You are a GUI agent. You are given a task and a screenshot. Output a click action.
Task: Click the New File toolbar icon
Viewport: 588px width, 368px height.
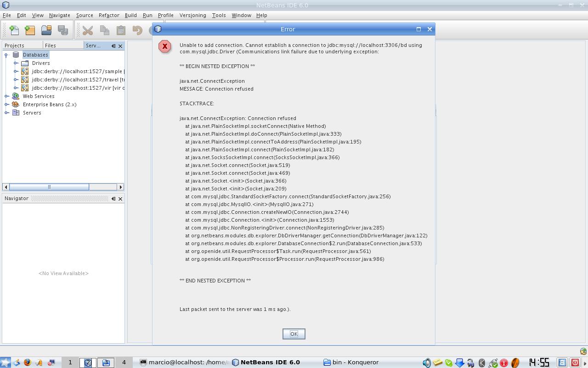click(x=14, y=30)
